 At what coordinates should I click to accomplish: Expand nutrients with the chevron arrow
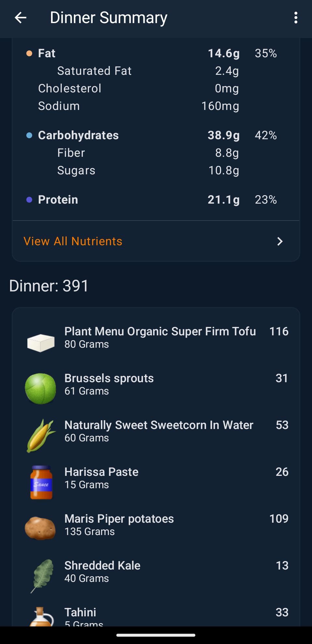(x=280, y=241)
